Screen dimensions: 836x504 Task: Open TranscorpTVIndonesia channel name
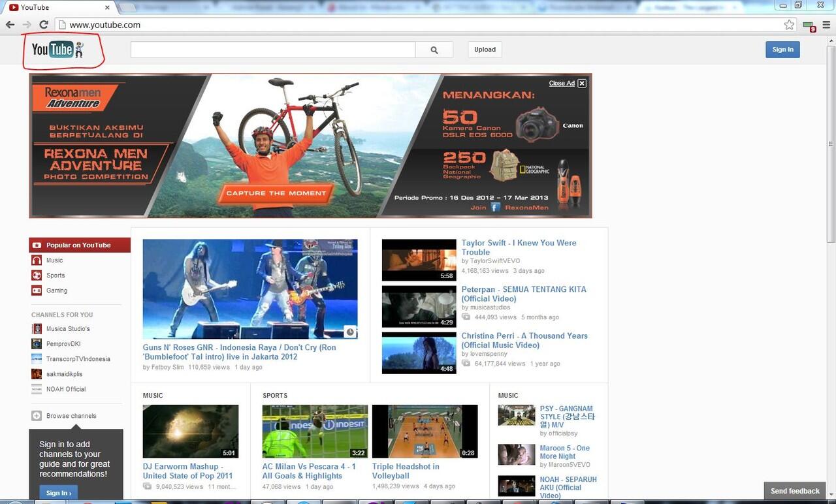pos(78,359)
